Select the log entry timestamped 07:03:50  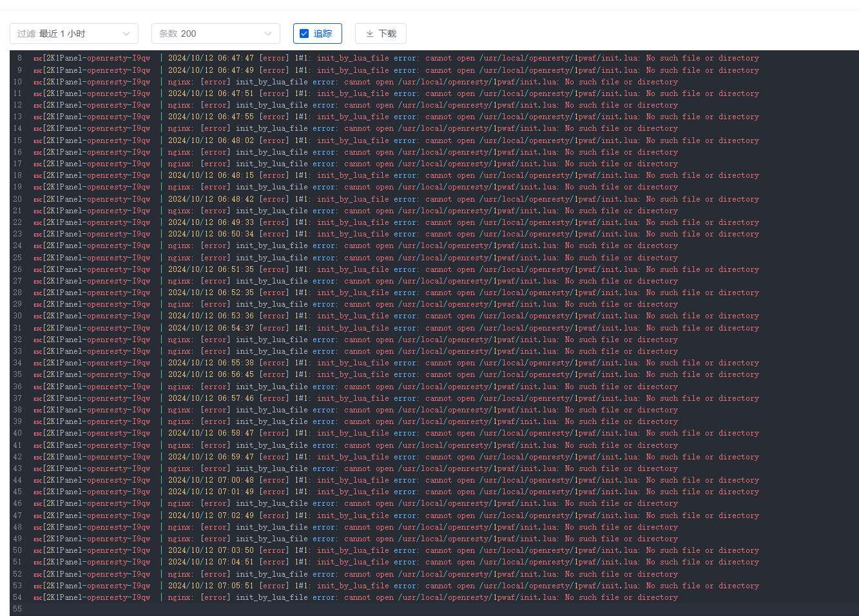click(x=396, y=550)
